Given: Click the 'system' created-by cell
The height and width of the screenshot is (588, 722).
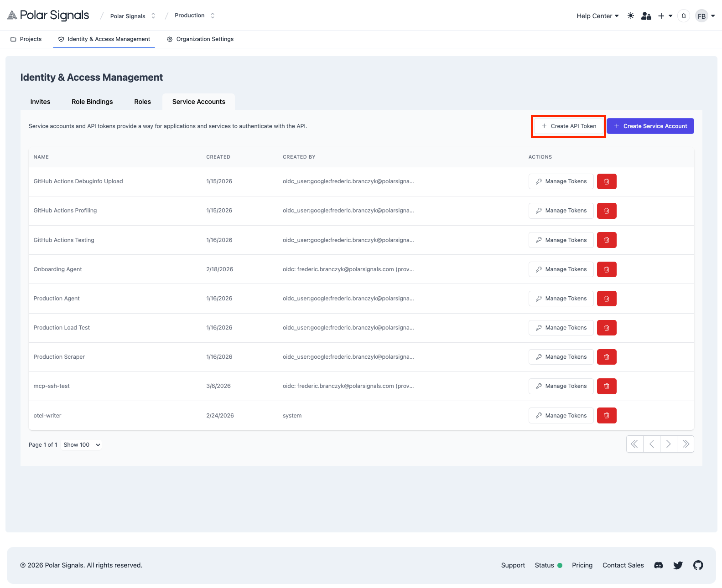Looking at the screenshot, I should 292,416.
